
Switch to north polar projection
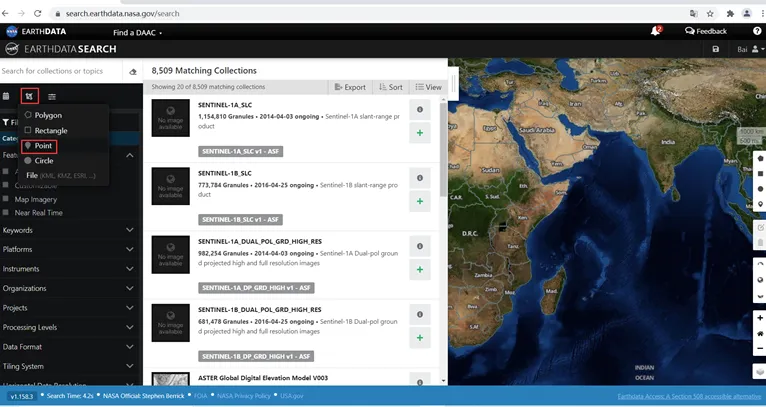pyautogui.click(x=760, y=264)
